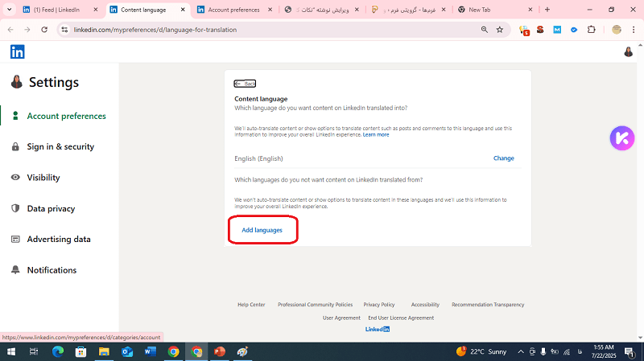The width and height of the screenshot is (644, 361).
Task: Open the profile avatar in the LinkedIn header
Action: (x=628, y=51)
